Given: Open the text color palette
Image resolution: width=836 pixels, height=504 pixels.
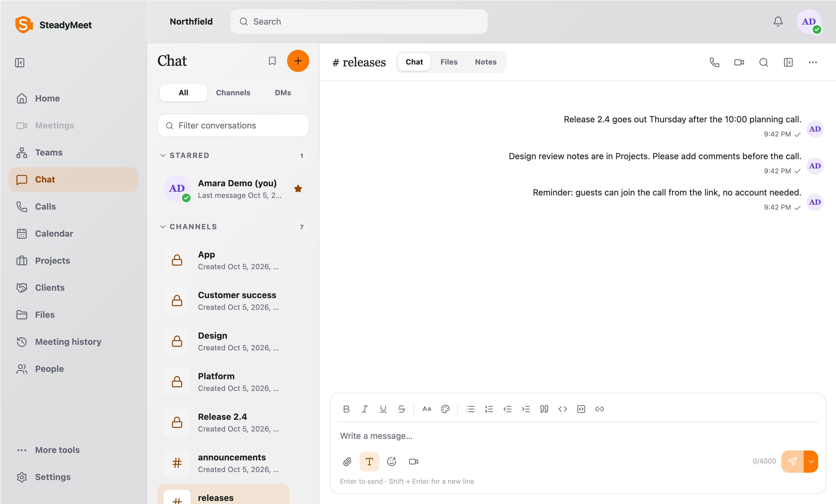Looking at the screenshot, I should tap(445, 409).
